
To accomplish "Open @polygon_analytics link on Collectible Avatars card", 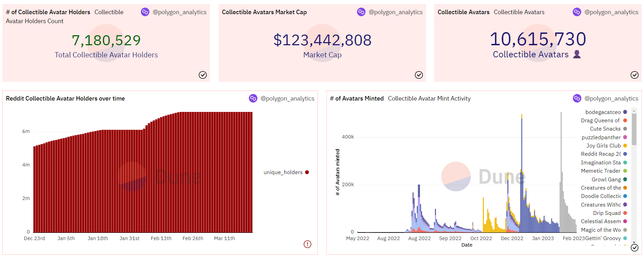I will pos(611,12).
